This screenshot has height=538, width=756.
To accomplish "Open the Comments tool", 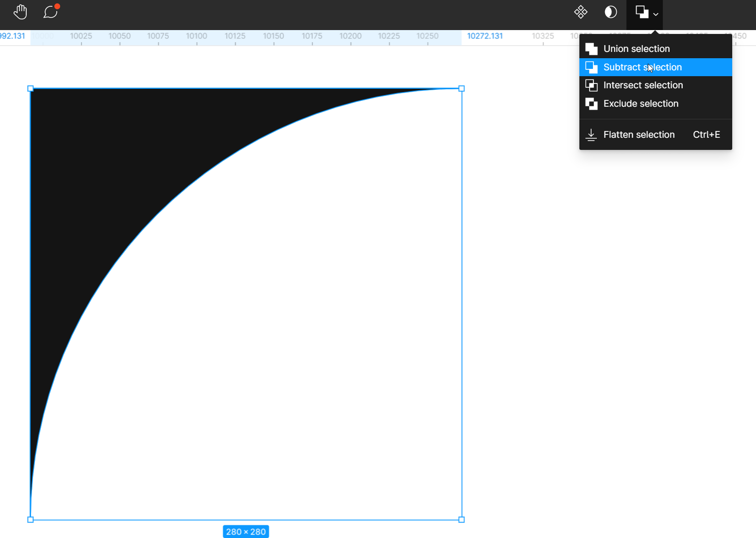I will click(50, 12).
